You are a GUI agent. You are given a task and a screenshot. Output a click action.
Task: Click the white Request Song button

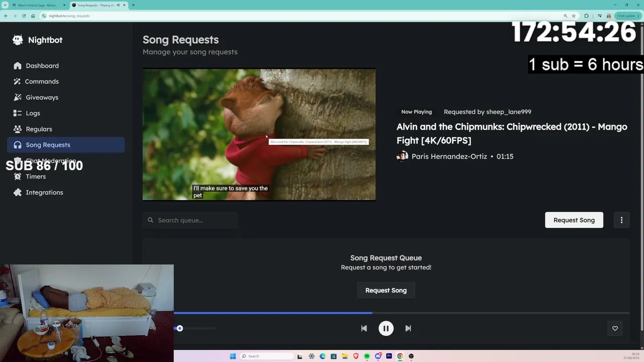(574, 220)
